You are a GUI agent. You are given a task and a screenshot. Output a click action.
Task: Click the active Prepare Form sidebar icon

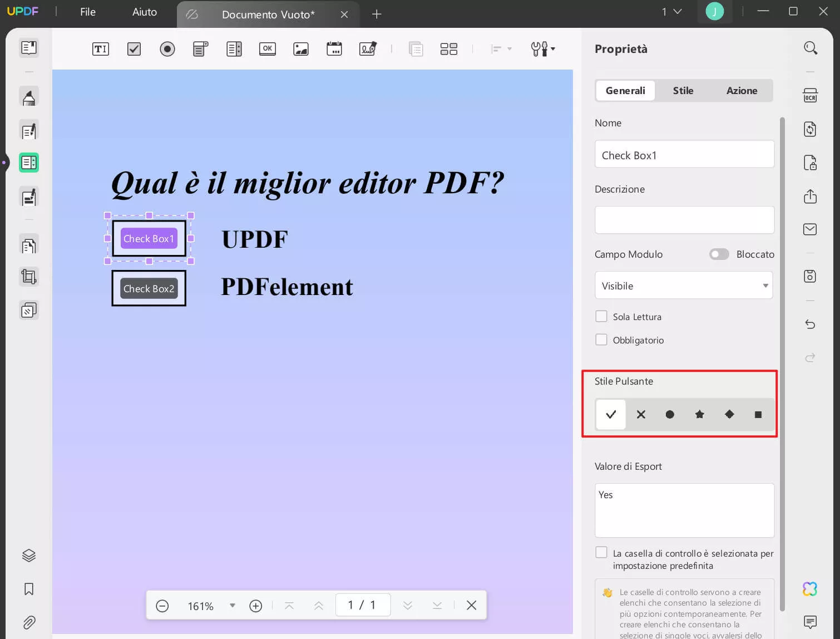coord(29,163)
